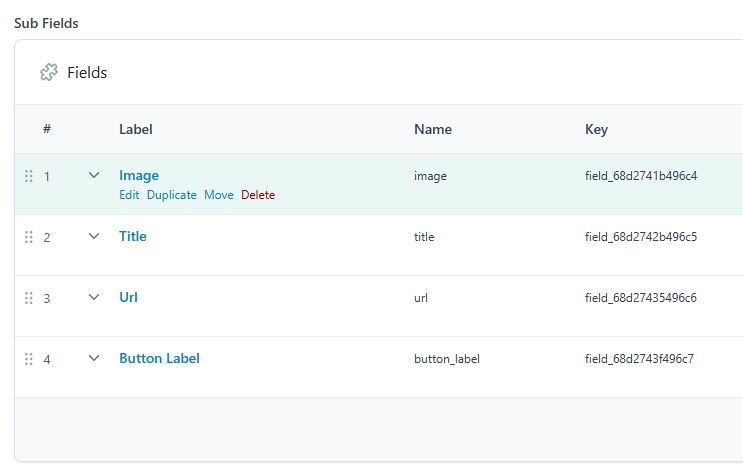Screen dimensions: 743x465
Task: Expand the Image field chevron
Action: [x=94, y=175]
